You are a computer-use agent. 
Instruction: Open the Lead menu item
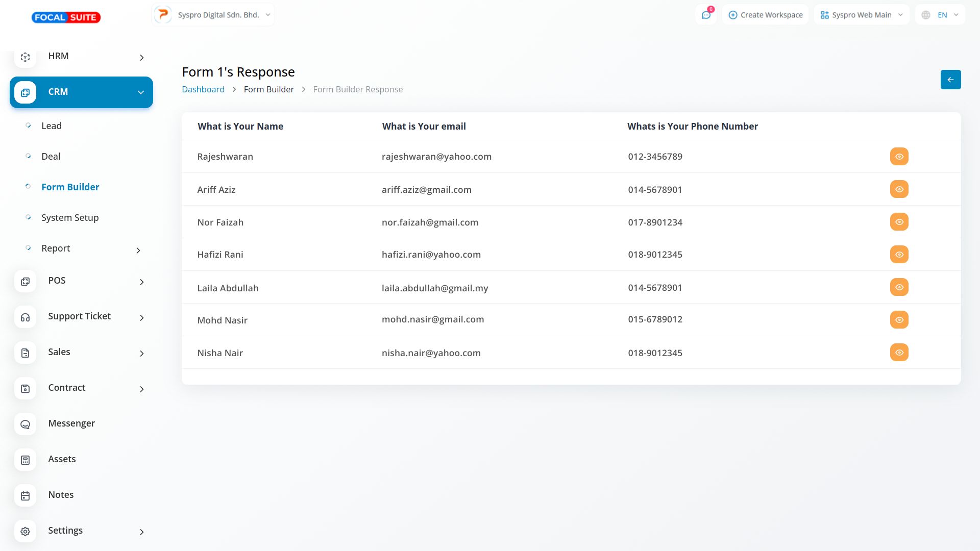coord(52,126)
